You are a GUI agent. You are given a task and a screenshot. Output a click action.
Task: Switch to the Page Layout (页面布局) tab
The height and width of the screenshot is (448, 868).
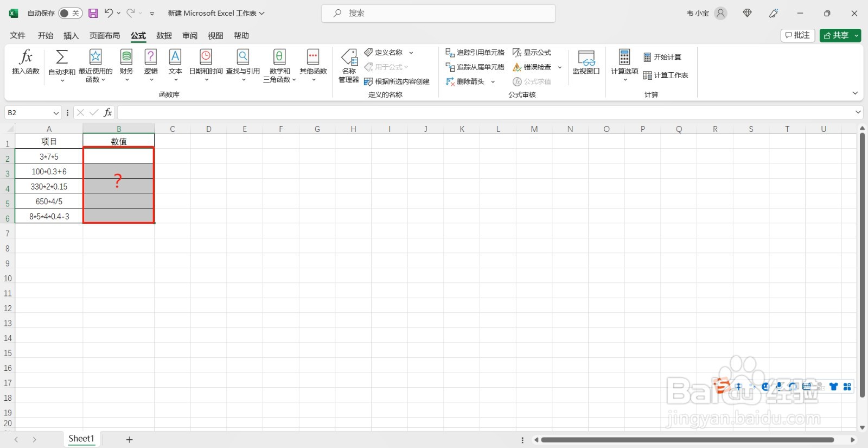[x=105, y=35]
